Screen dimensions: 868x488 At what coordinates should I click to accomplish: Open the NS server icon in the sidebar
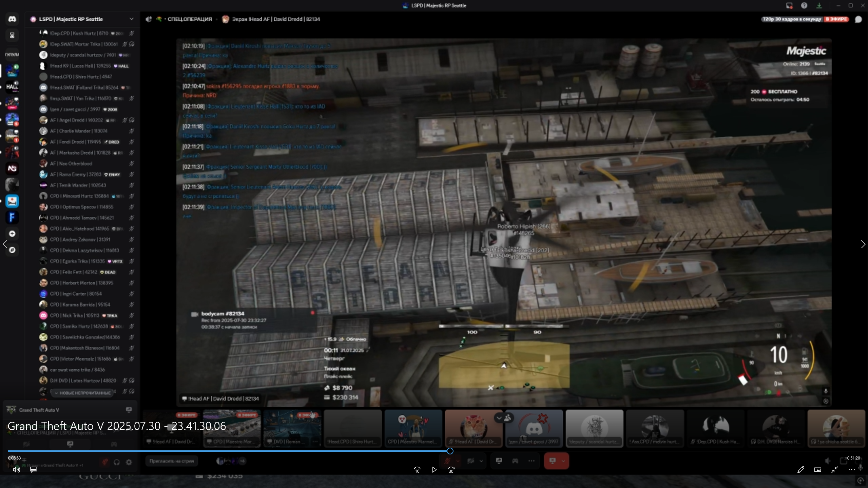coord(12,169)
